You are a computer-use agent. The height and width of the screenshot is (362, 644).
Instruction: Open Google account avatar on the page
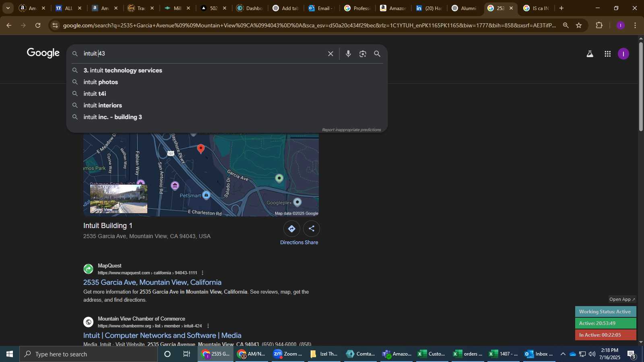(x=623, y=54)
